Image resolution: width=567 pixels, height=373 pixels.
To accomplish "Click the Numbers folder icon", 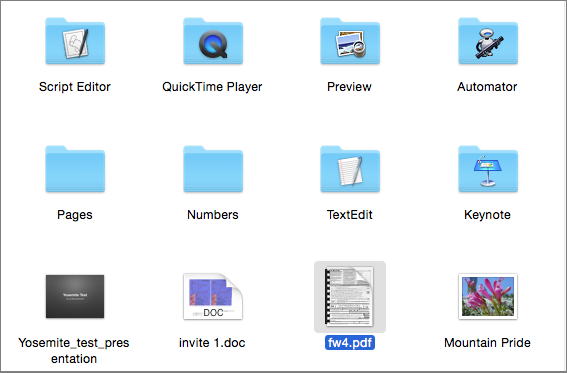I will (x=213, y=169).
